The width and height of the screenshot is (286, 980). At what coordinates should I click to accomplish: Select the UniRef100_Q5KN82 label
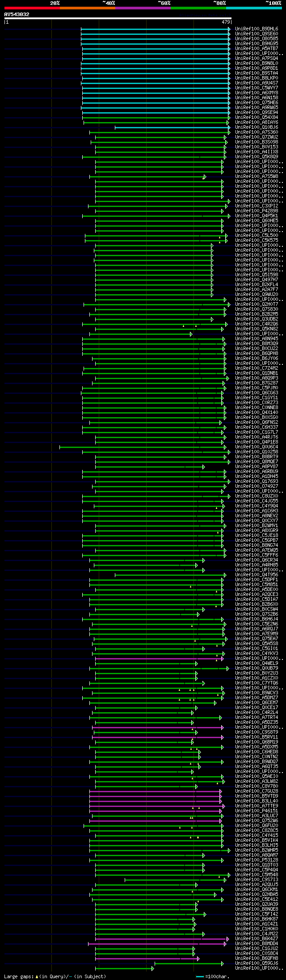[257, 329]
